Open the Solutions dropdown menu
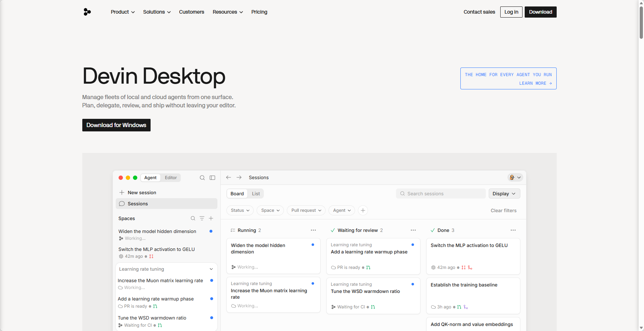The width and height of the screenshot is (644, 331). point(157,12)
